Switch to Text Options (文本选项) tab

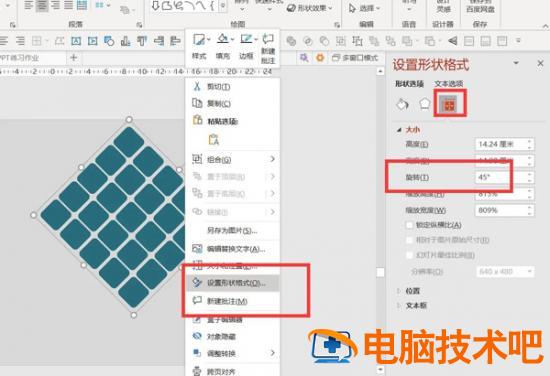[x=449, y=84]
